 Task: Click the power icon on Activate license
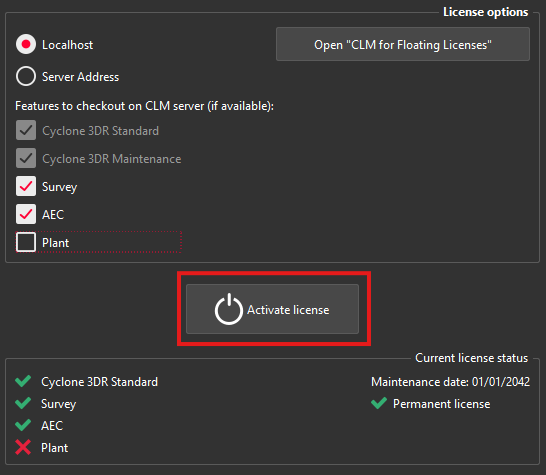[228, 309]
